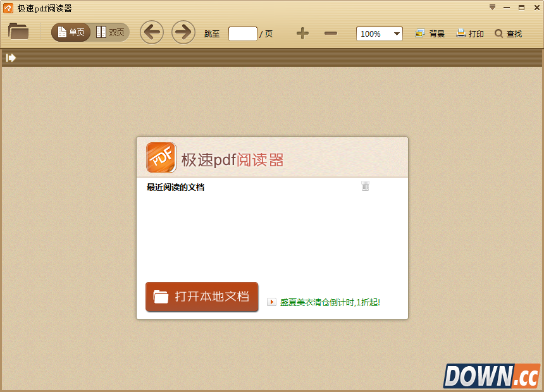Image resolution: width=544 pixels, height=392 pixels.
Task: Expand the sidebar with the arrow icon
Action: (x=10, y=58)
